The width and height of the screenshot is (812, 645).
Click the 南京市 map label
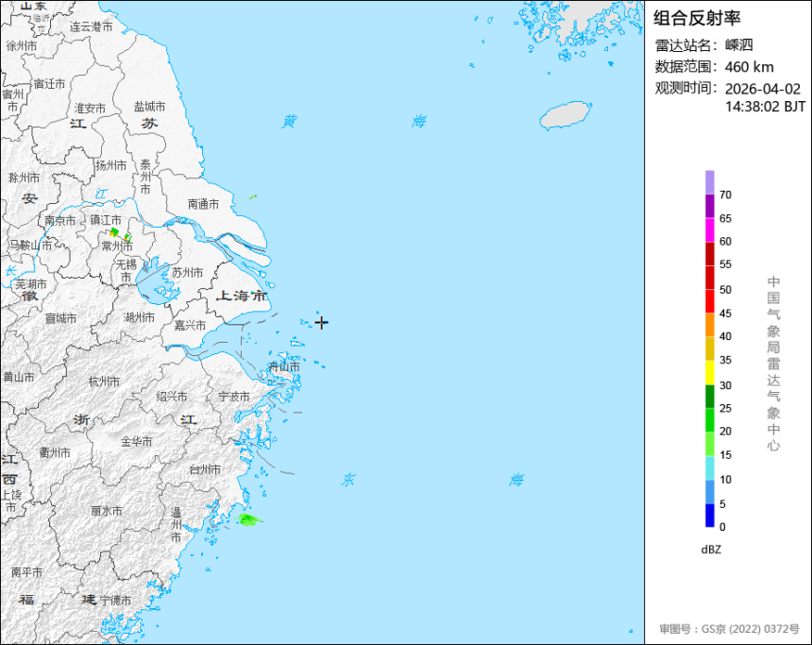tap(60, 221)
